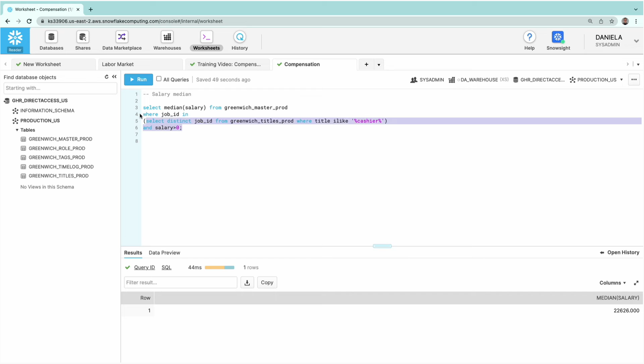Switch to the Data Preview tab
The image size is (644, 364).
click(x=164, y=253)
